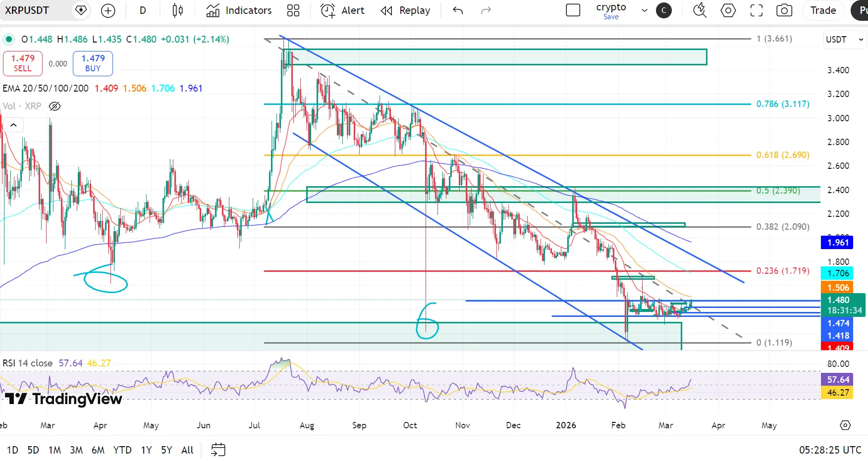Create a new Alert

click(342, 10)
